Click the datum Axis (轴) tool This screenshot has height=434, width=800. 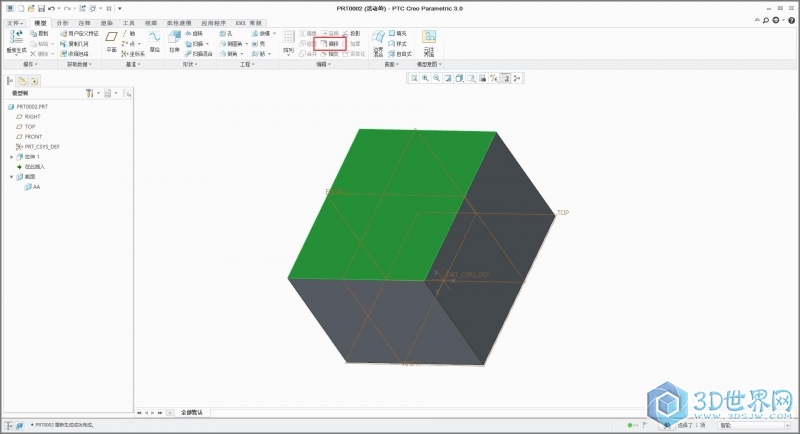pos(129,34)
